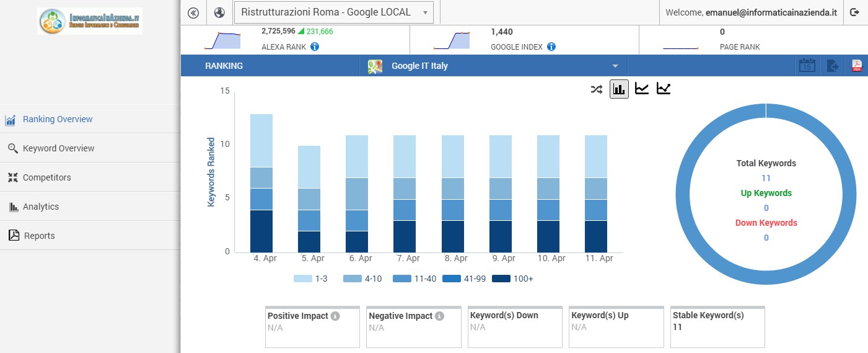The width and height of the screenshot is (868, 353).
Task: Click the export icon in ranking bar
Action: [x=833, y=66]
